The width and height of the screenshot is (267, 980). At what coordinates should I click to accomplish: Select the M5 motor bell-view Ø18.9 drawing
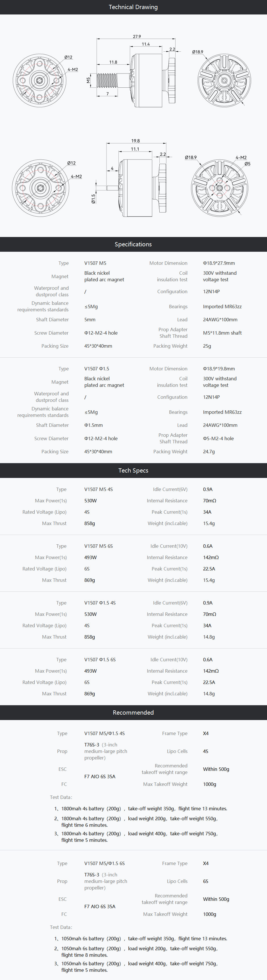pos(224,80)
